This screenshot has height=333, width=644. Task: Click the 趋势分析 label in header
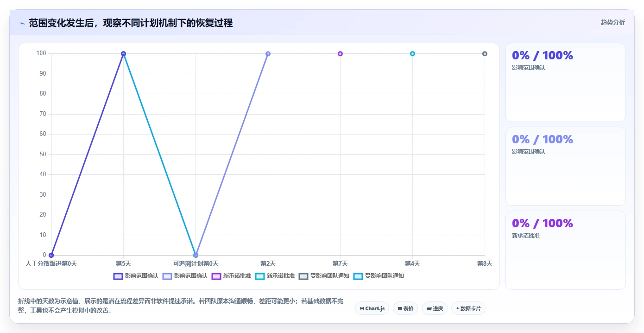(x=612, y=22)
